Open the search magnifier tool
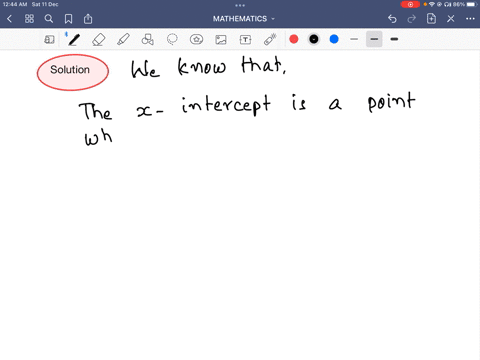This screenshot has width=480, height=360. click(49, 19)
